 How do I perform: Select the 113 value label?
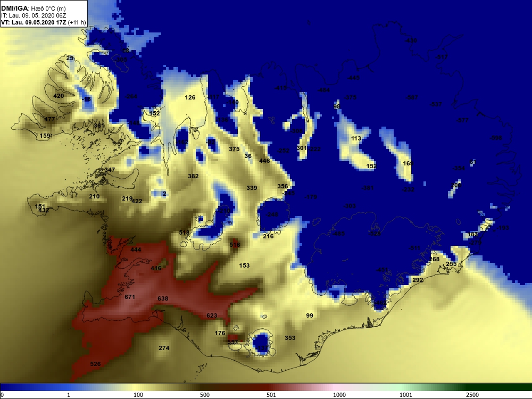pos(356,138)
